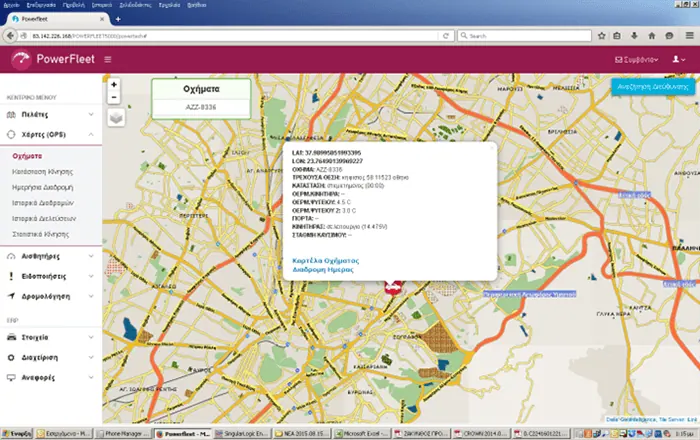Select Κατάσταση Κίνησης submenu item
The height and width of the screenshot is (440, 700).
coord(42,172)
